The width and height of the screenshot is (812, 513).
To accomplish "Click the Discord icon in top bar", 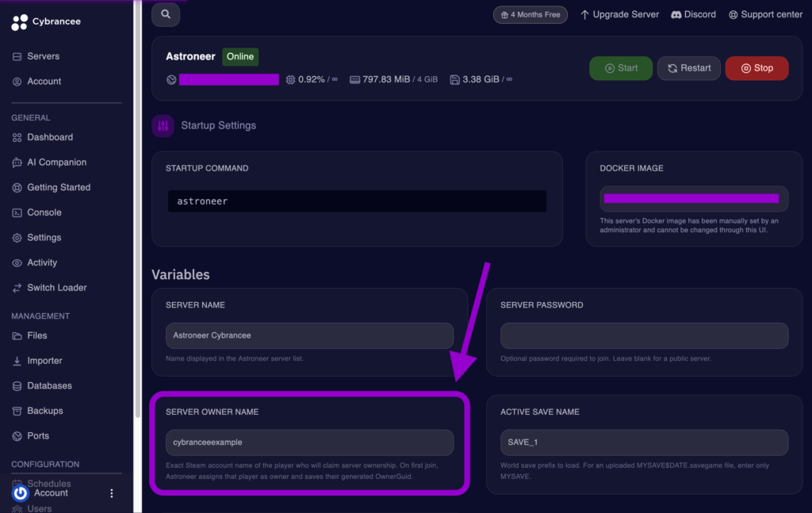I will pyautogui.click(x=676, y=14).
